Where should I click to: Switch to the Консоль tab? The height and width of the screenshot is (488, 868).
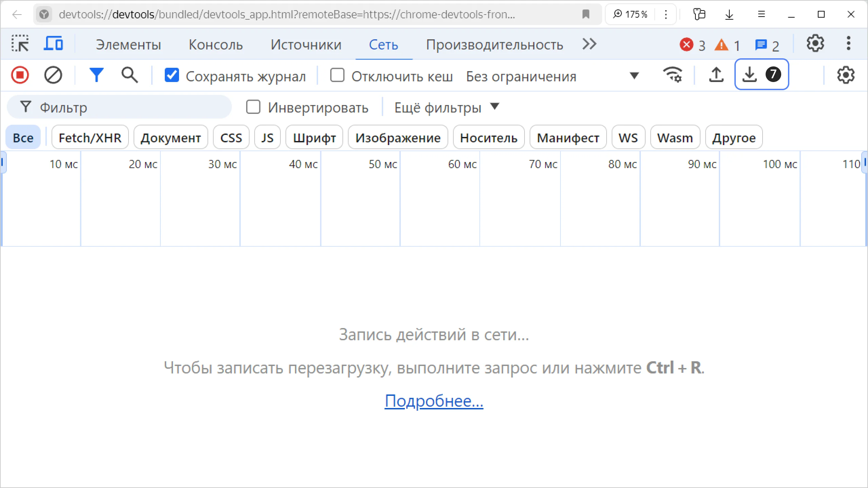click(x=215, y=44)
